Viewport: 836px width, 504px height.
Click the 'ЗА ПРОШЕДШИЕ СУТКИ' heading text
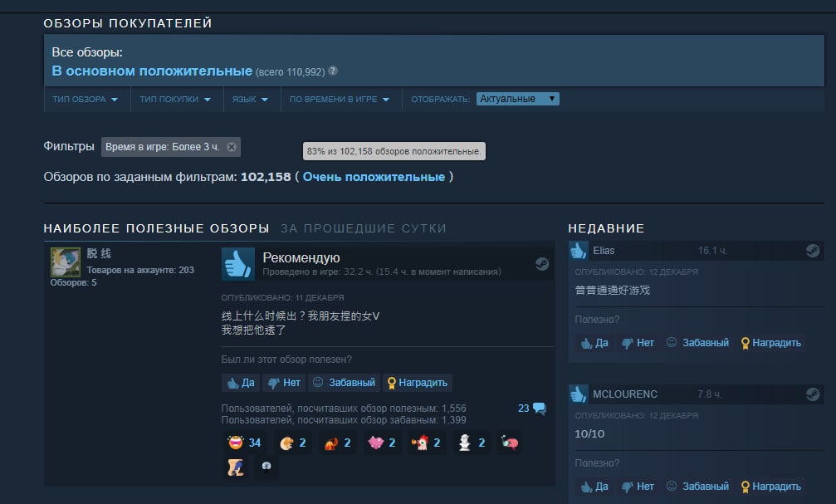(x=363, y=229)
